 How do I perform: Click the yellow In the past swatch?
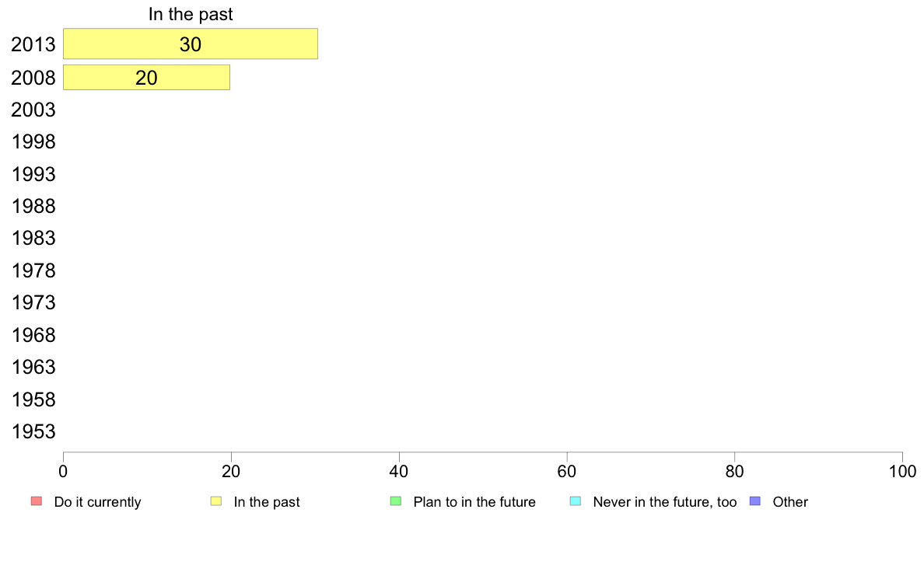(216, 501)
